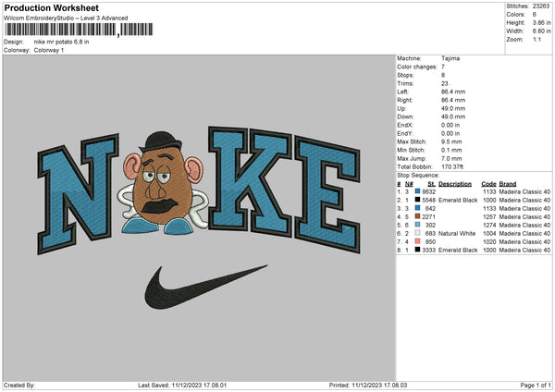Select 'Emerald Black' description in row 2
Image resolution: width=555 pixels, height=392 pixels.
(458, 201)
